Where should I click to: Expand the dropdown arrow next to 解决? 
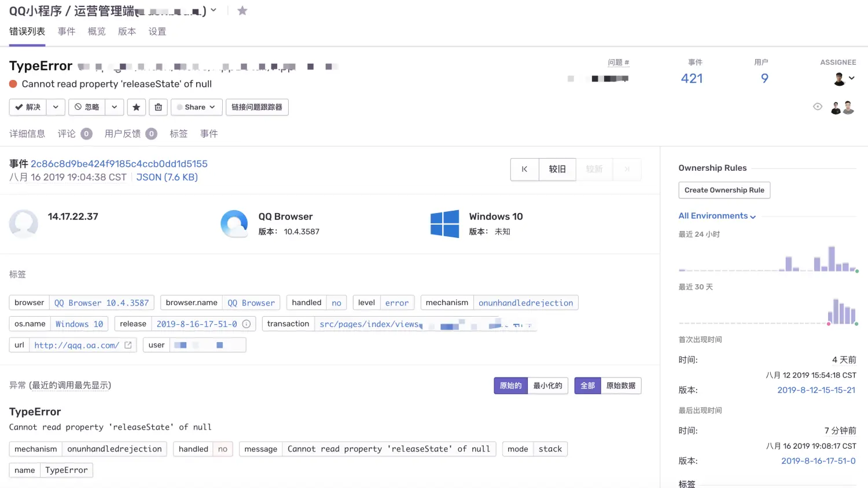56,107
